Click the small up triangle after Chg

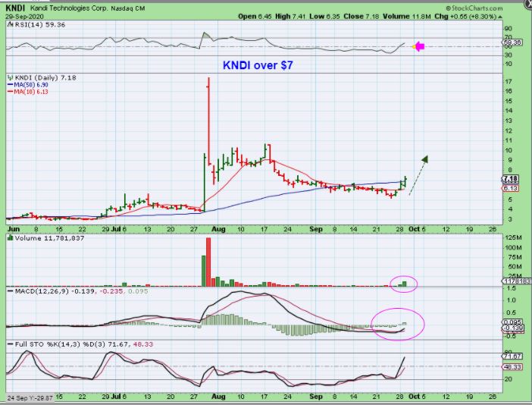click(x=500, y=17)
